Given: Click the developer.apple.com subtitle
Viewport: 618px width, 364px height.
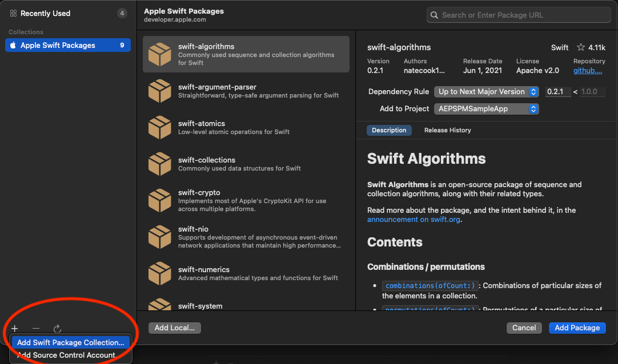Looking at the screenshot, I should coord(175,19).
